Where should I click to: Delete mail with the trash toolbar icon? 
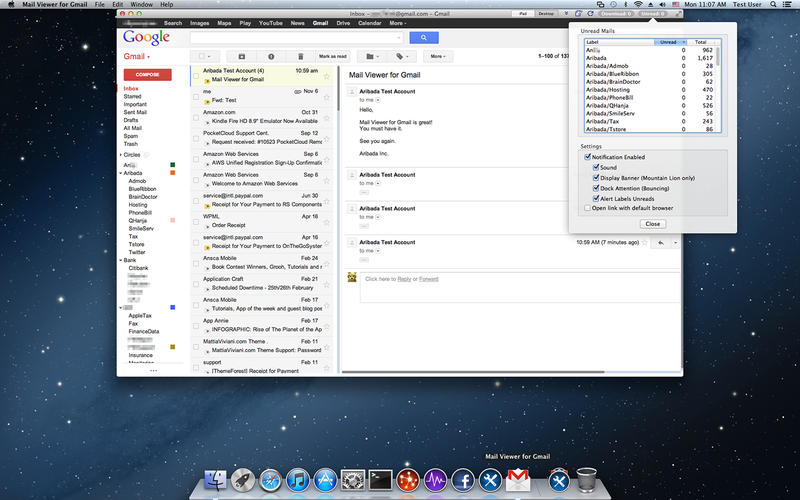click(301, 57)
